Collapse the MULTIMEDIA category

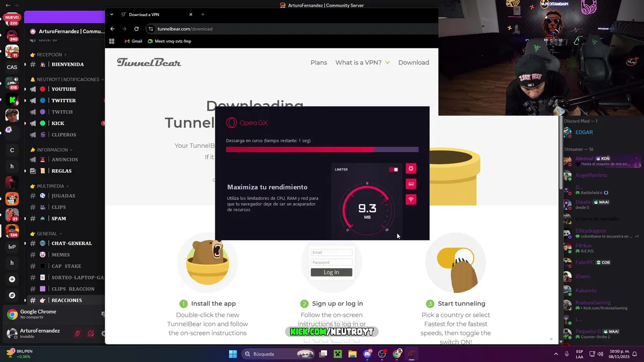[50, 186]
